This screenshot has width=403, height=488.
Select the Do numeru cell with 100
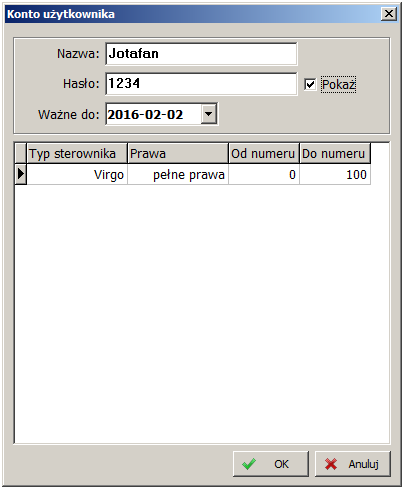[x=335, y=174]
